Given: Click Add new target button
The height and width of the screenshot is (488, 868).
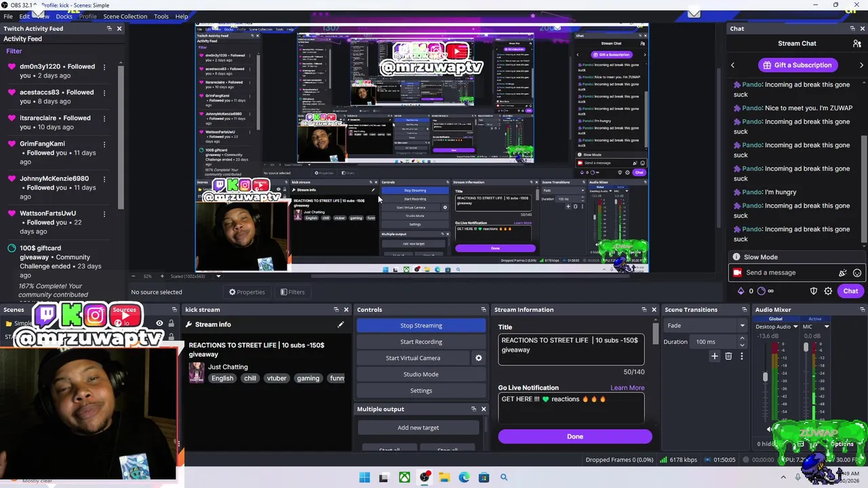Looking at the screenshot, I should (x=418, y=428).
